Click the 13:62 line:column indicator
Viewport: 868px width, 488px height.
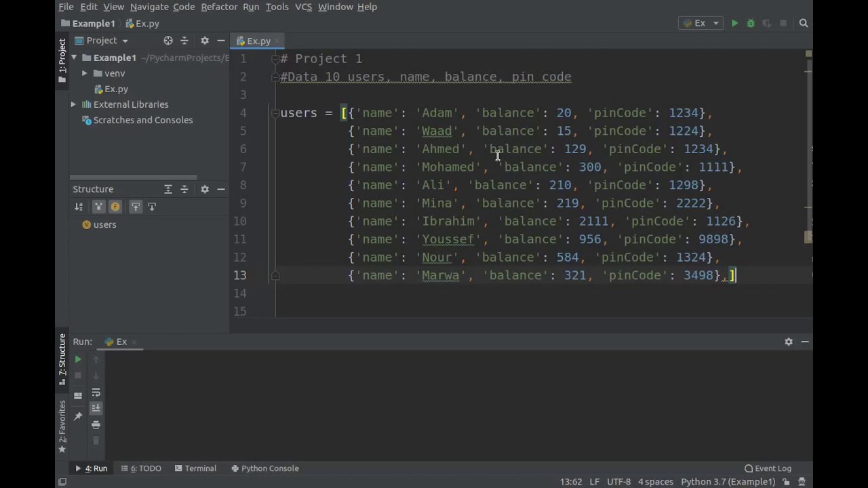pos(570,482)
